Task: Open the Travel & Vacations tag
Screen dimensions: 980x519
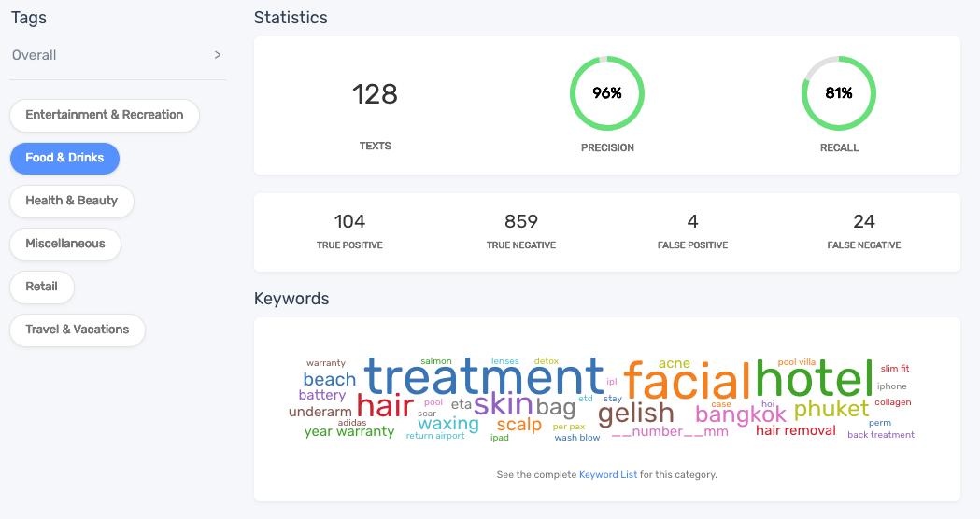Action: tap(78, 330)
